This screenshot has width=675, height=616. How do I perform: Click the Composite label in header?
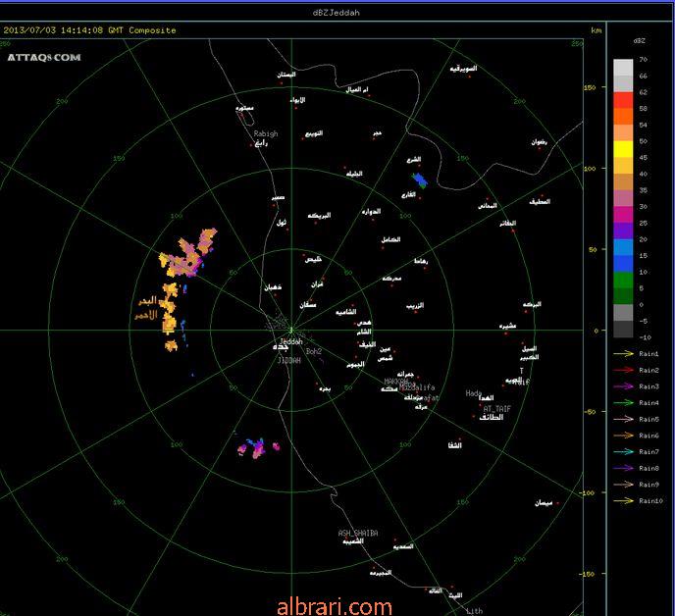tap(152, 30)
